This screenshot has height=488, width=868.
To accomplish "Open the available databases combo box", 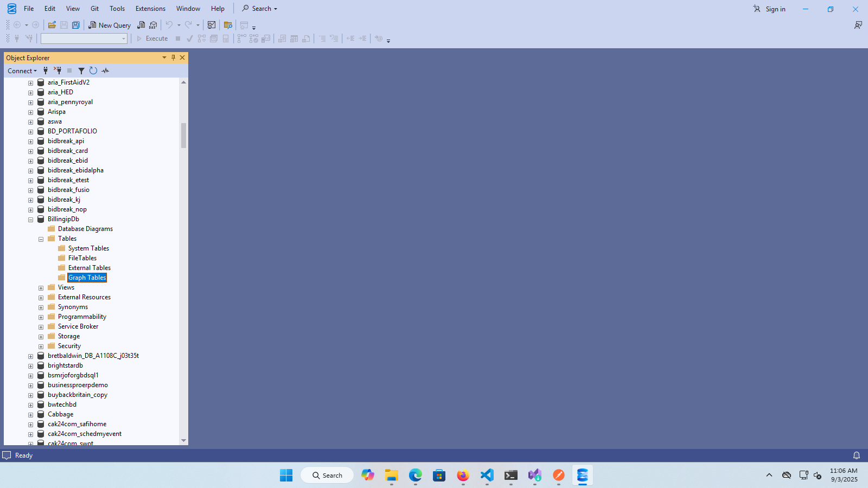I will pos(84,38).
